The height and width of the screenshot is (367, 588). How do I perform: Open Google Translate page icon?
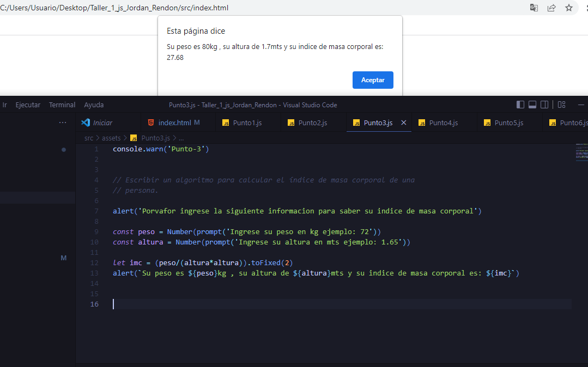(x=534, y=8)
